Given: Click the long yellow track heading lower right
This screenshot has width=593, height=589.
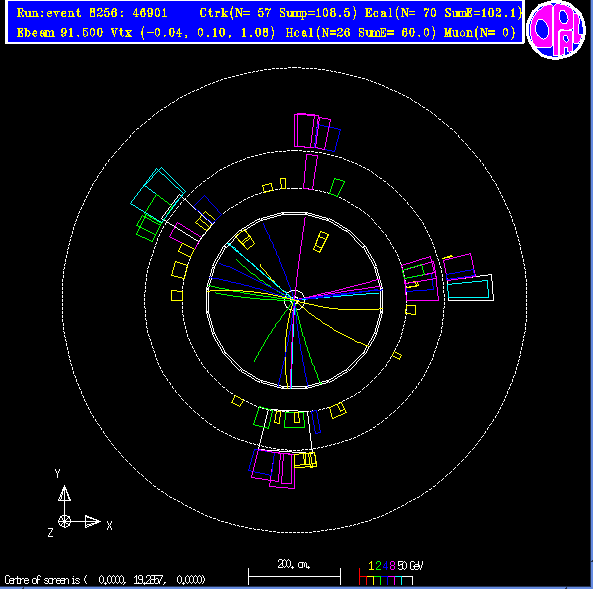Looking at the screenshot, I should pyautogui.click(x=335, y=325).
